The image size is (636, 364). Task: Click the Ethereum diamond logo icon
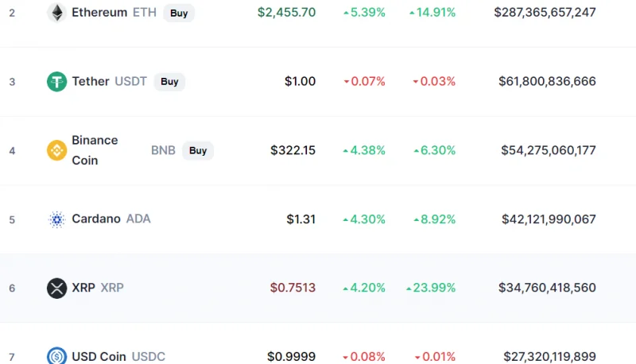pyautogui.click(x=56, y=13)
